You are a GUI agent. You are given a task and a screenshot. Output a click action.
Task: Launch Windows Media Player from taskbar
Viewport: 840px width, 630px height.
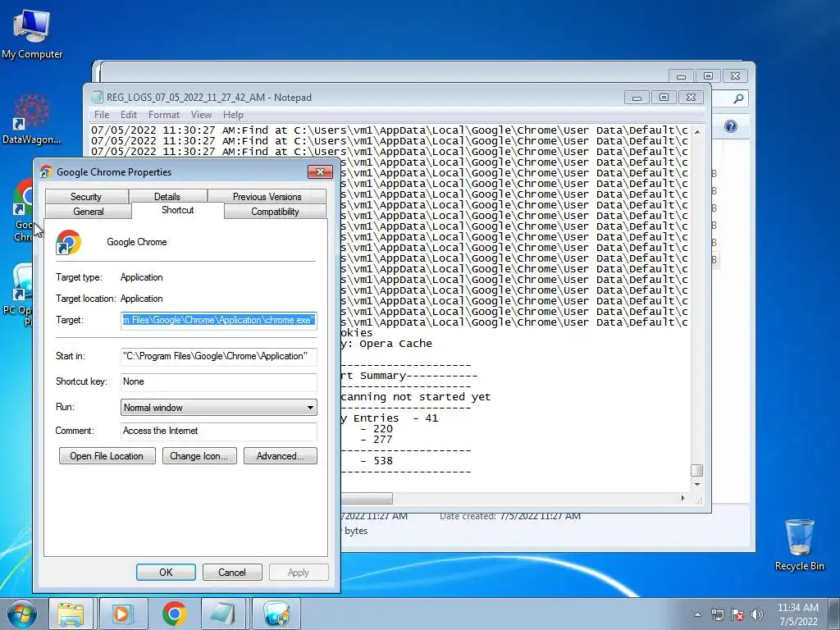click(123, 614)
